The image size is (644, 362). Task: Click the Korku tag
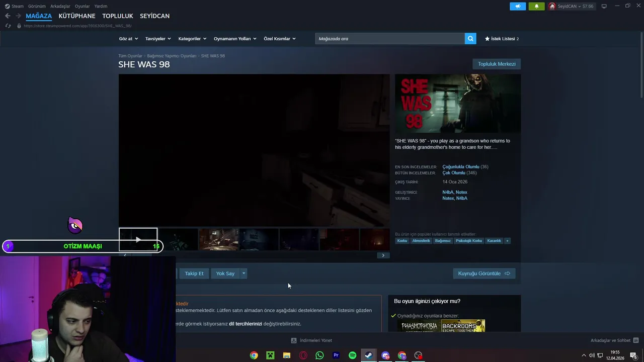[402, 241]
